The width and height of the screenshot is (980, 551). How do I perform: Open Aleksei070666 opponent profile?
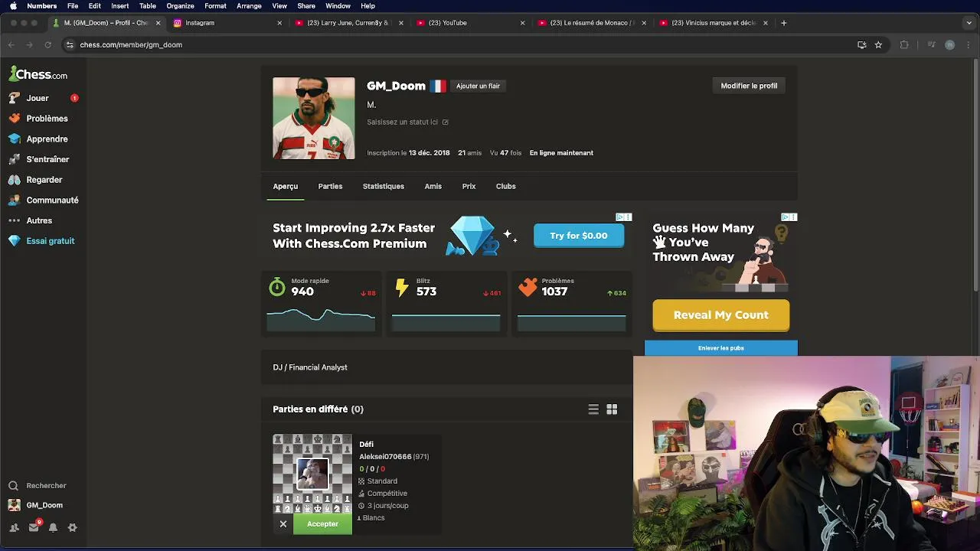[x=385, y=457]
